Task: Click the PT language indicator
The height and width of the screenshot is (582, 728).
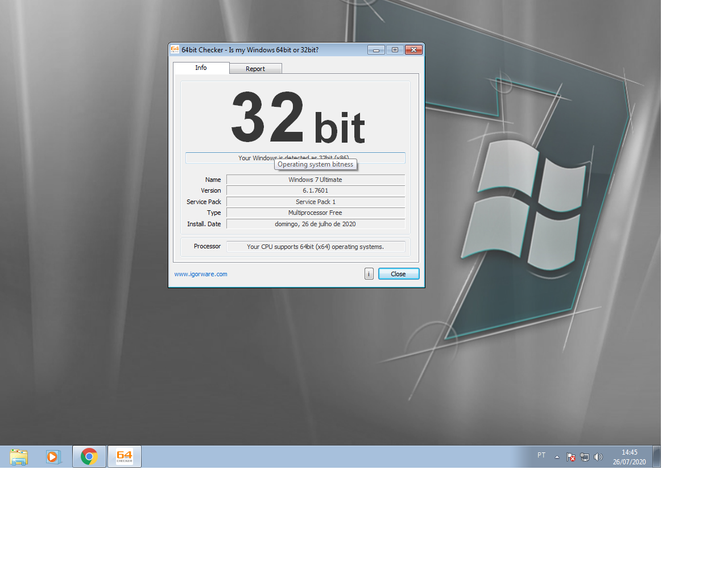Action: coord(541,455)
